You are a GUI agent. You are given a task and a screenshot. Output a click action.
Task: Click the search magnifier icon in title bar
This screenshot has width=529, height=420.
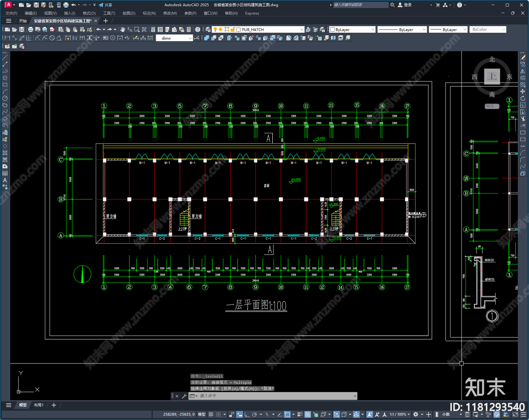[392, 5]
